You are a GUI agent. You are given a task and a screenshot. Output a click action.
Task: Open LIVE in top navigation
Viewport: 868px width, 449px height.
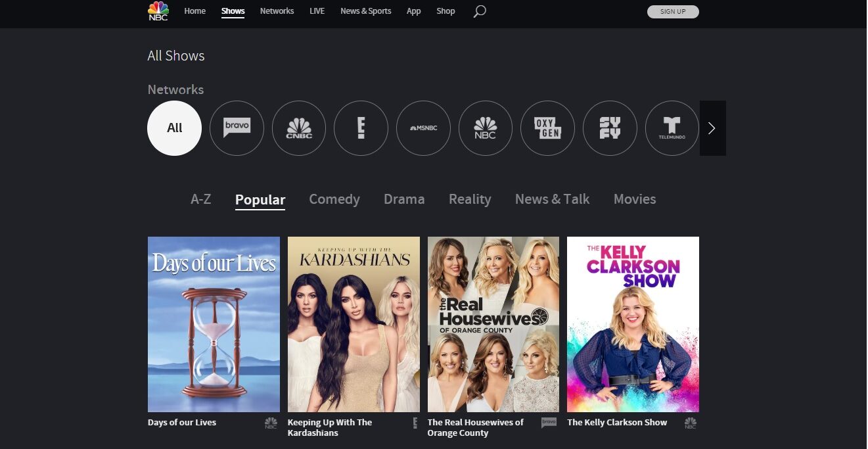click(317, 11)
